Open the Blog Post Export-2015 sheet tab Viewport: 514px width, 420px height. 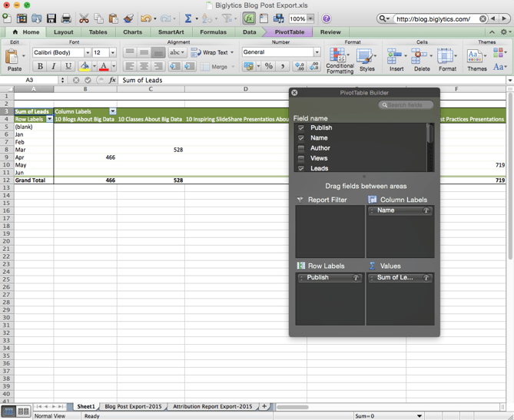(133, 406)
